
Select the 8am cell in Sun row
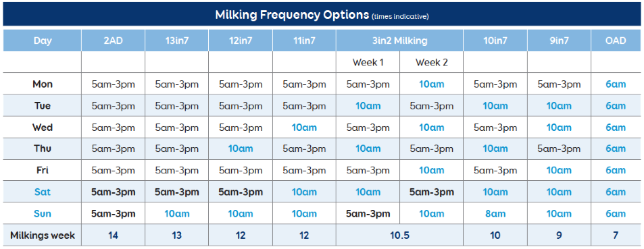[495, 213]
